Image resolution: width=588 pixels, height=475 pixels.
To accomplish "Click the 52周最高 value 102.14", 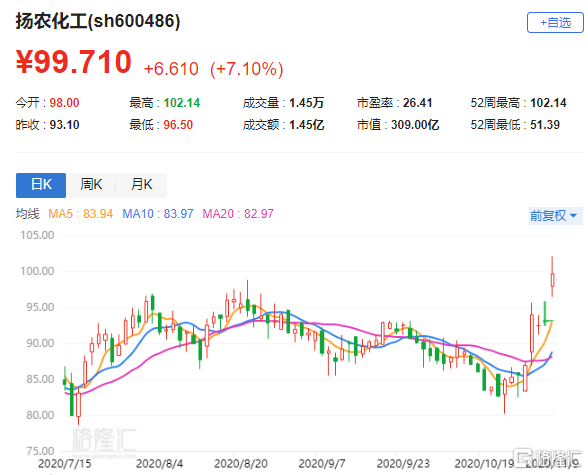I will tap(548, 103).
